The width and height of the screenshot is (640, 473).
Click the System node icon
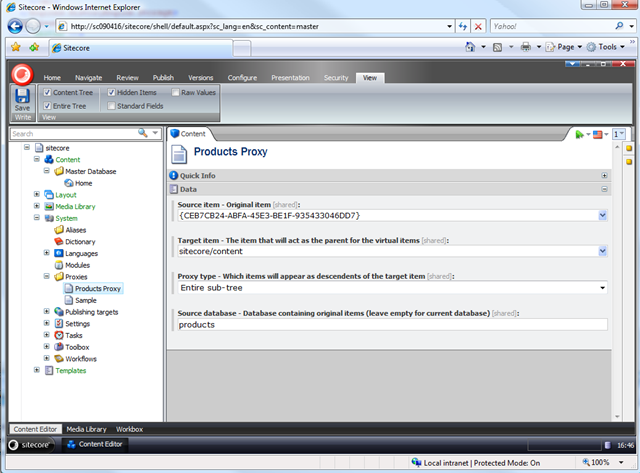49,218
